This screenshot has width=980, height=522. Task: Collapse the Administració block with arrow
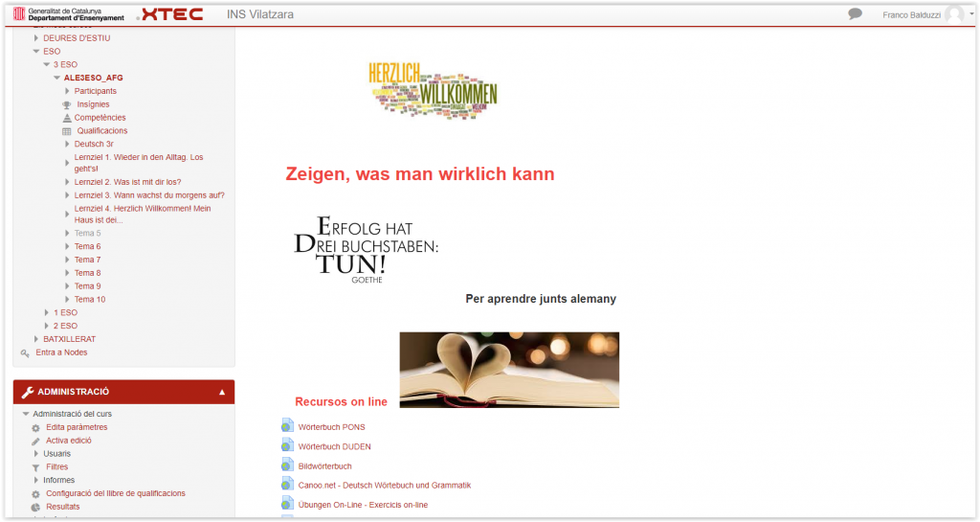tap(222, 392)
